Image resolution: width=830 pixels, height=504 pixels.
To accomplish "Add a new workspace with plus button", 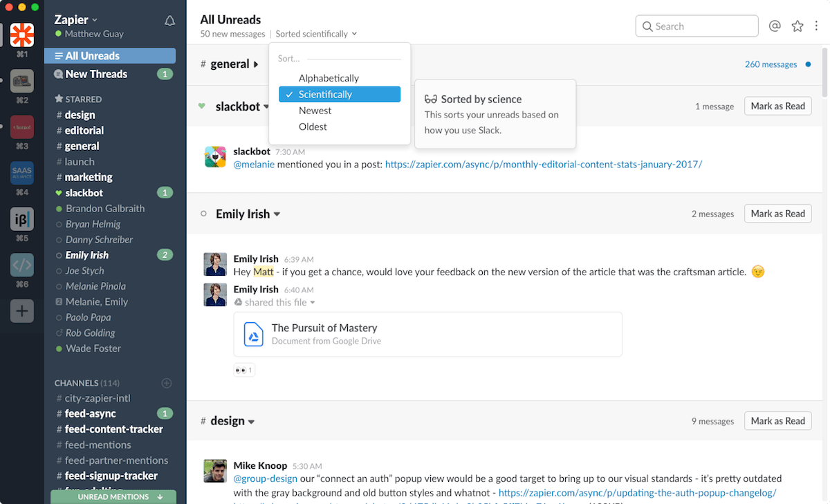I will 22,311.
